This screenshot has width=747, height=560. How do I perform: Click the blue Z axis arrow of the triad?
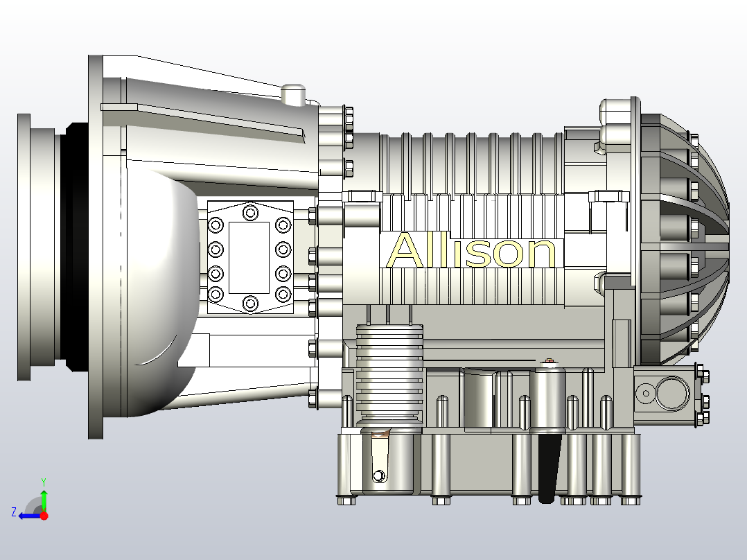pos(30,516)
